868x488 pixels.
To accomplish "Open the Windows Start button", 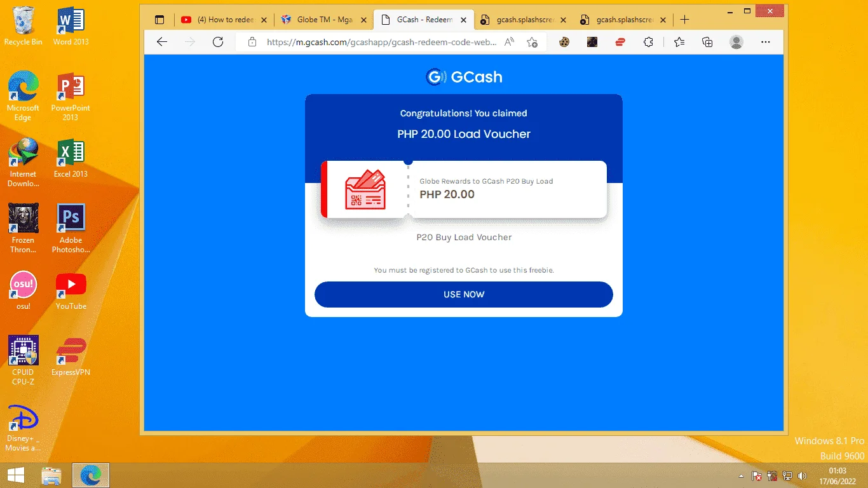I will pyautogui.click(x=16, y=475).
